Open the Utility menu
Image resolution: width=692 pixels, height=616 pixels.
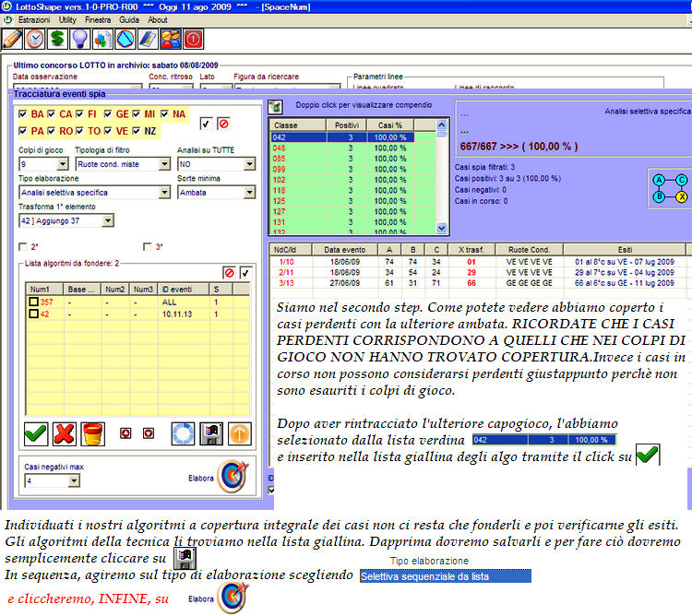[67, 20]
